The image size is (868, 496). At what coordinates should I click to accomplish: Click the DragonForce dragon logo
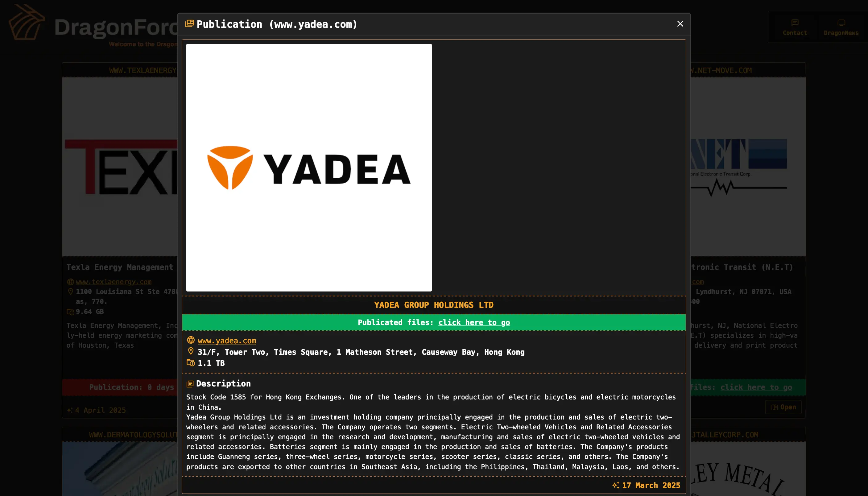(x=27, y=22)
